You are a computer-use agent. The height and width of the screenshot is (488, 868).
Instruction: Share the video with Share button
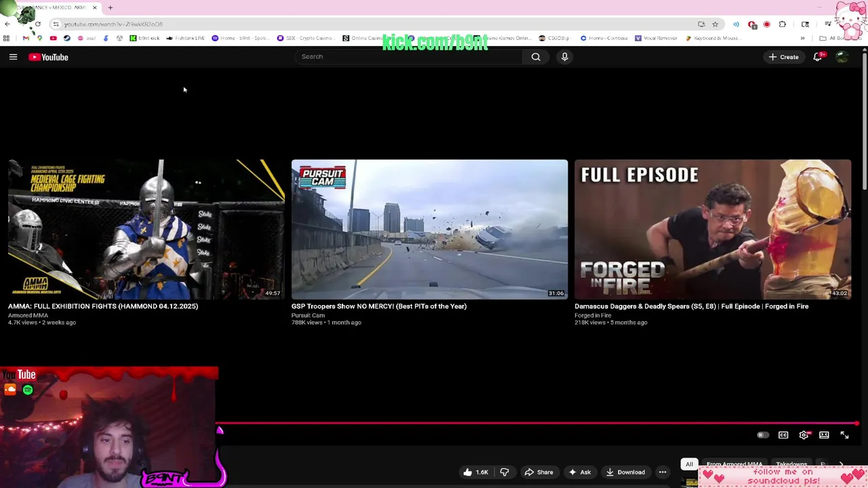coord(539,472)
